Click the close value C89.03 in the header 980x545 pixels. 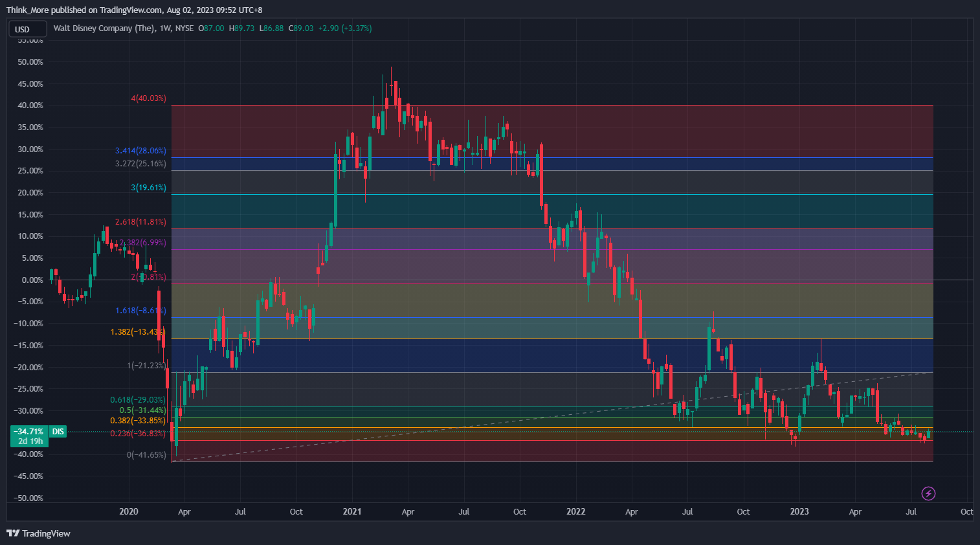[x=301, y=28]
